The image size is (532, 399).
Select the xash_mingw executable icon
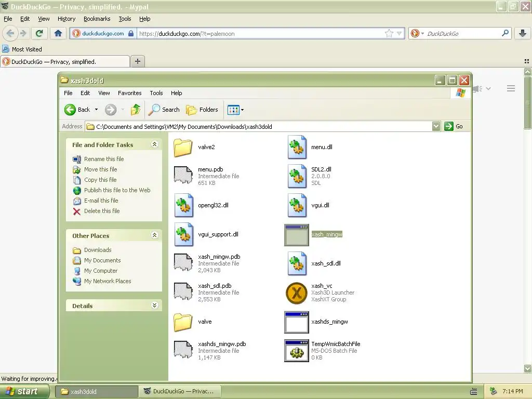tap(297, 235)
